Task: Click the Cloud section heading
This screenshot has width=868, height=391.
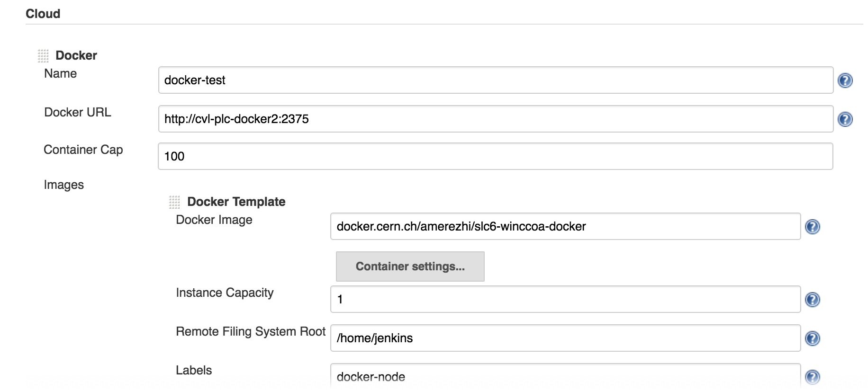Action: tap(44, 13)
